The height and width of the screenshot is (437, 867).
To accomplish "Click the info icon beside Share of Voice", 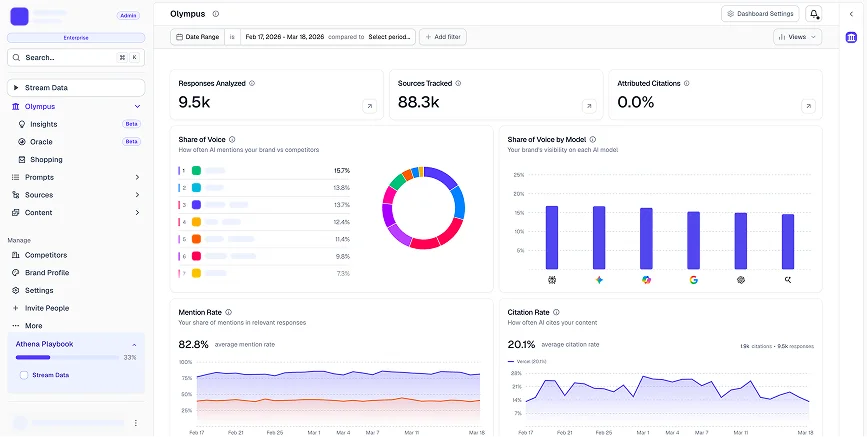I will tap(233, 140).
